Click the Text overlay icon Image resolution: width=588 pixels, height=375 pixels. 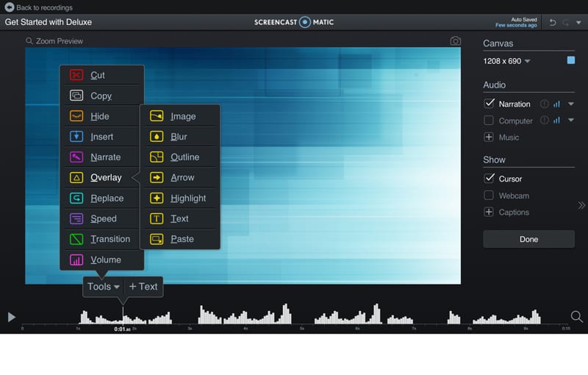157,218
